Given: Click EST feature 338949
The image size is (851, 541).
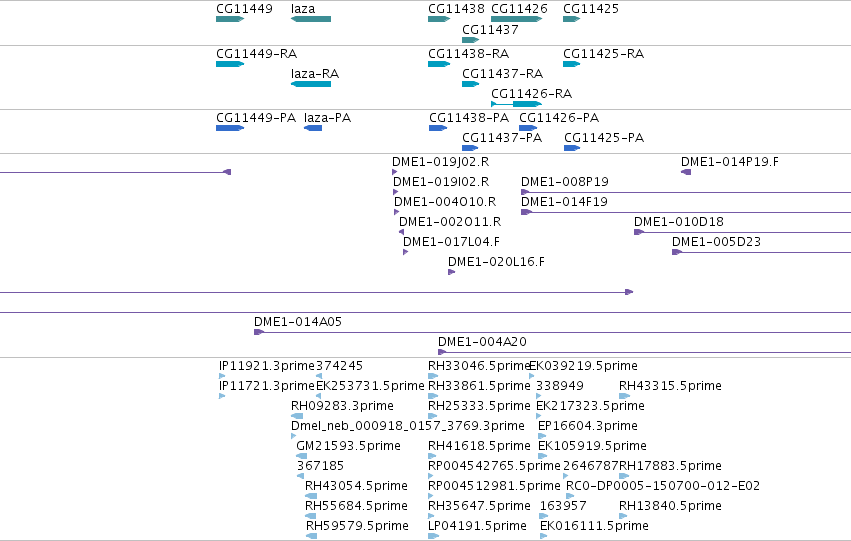Looking at the screenshot, I should [560, 386].
